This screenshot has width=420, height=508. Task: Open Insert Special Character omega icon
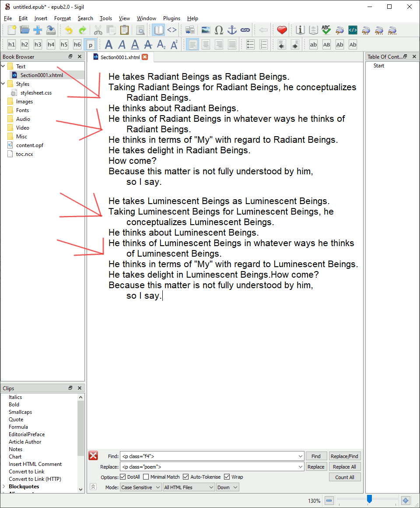click(219, 30)
